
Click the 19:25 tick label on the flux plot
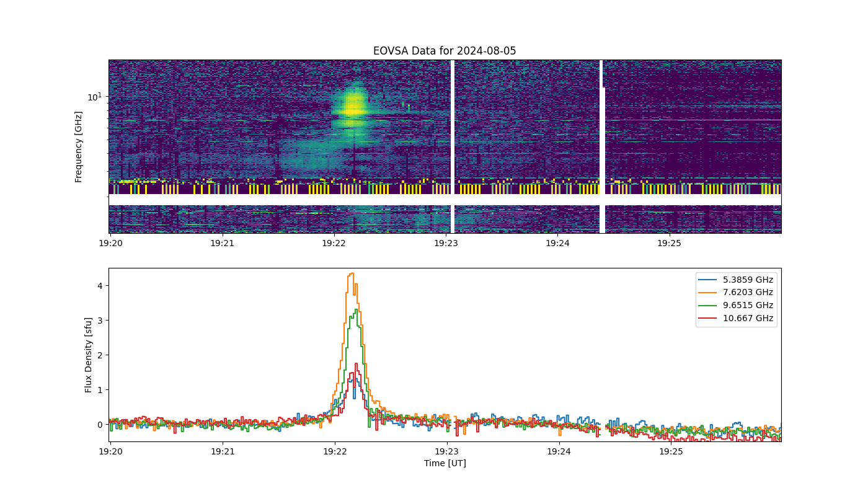tap(670, 451)
